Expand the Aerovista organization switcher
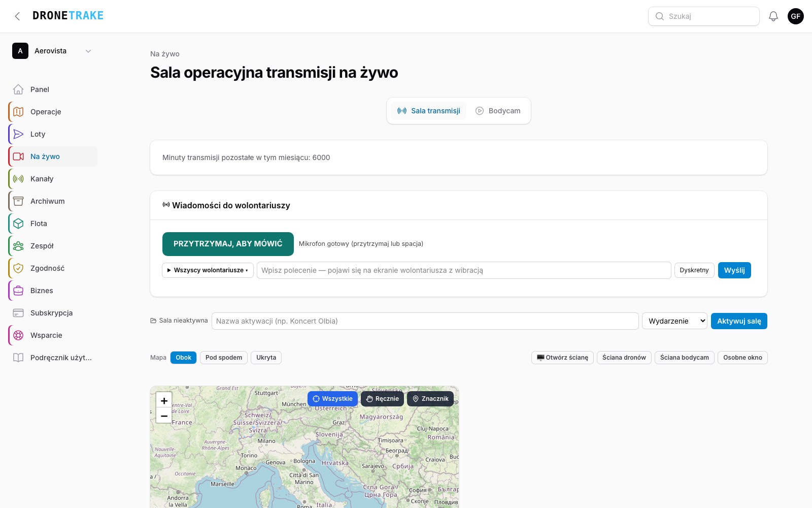 coord(88,51)
